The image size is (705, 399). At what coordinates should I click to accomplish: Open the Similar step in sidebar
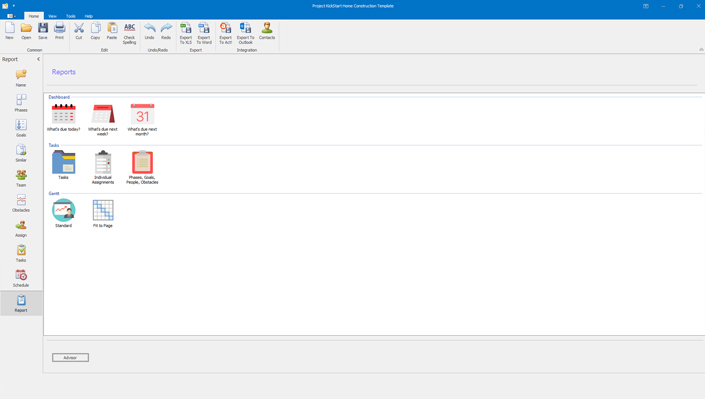[21, 153]
